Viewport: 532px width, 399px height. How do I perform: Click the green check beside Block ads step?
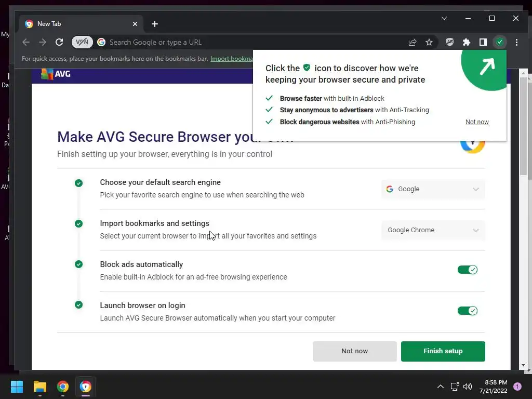pos(78,264)
